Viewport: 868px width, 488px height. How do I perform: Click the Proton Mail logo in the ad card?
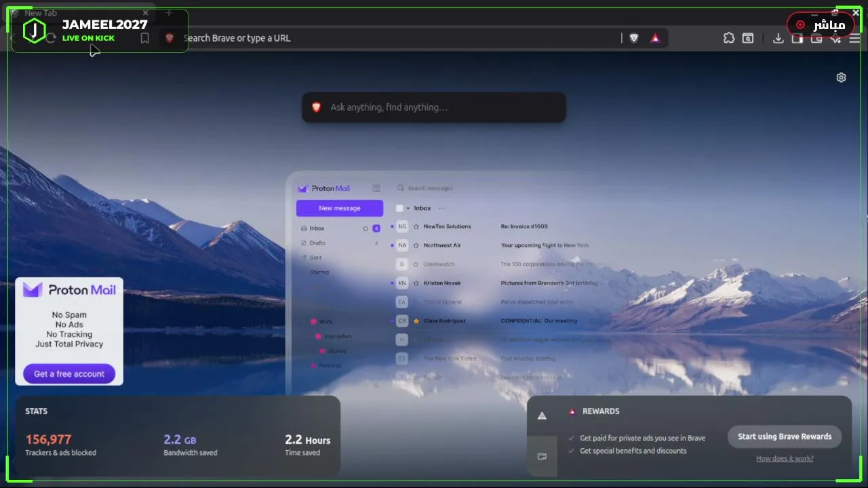[x=69, y=290]
